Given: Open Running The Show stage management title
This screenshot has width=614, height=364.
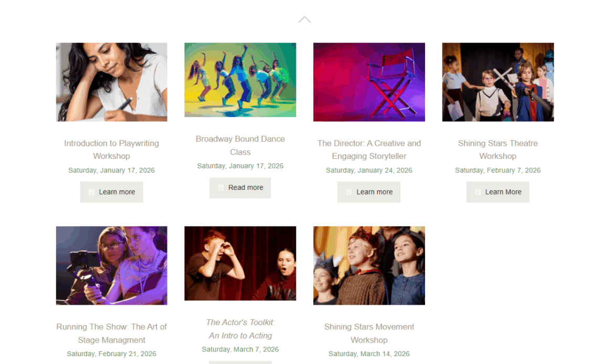Looking at the screenshot, I should 112,333.
